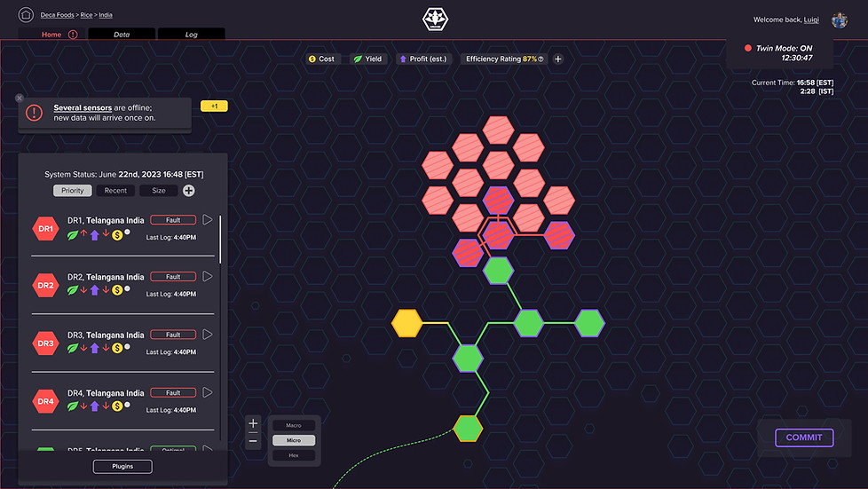This screenshot has height=489, width=868.
Task: Click the red warning icon in notification
Action: tap(35, 113)
